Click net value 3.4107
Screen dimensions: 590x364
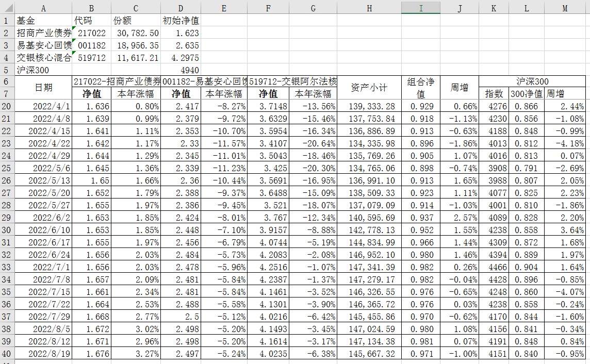click(269, 143)
